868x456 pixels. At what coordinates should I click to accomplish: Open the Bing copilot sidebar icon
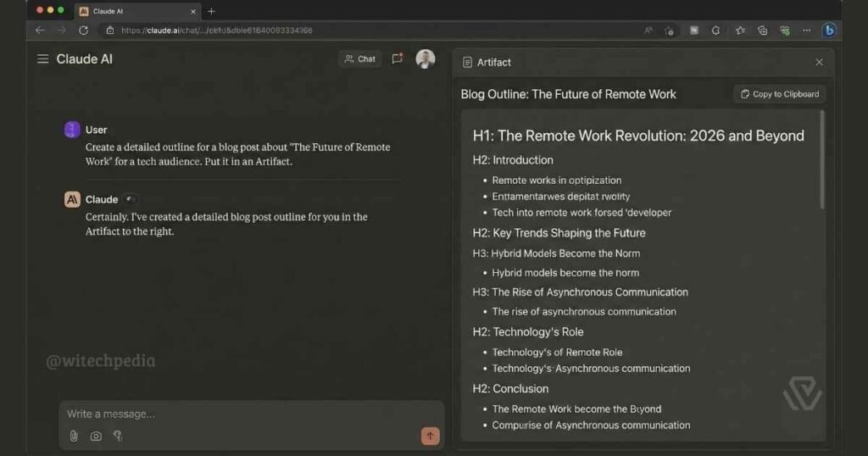click(829, 31)
